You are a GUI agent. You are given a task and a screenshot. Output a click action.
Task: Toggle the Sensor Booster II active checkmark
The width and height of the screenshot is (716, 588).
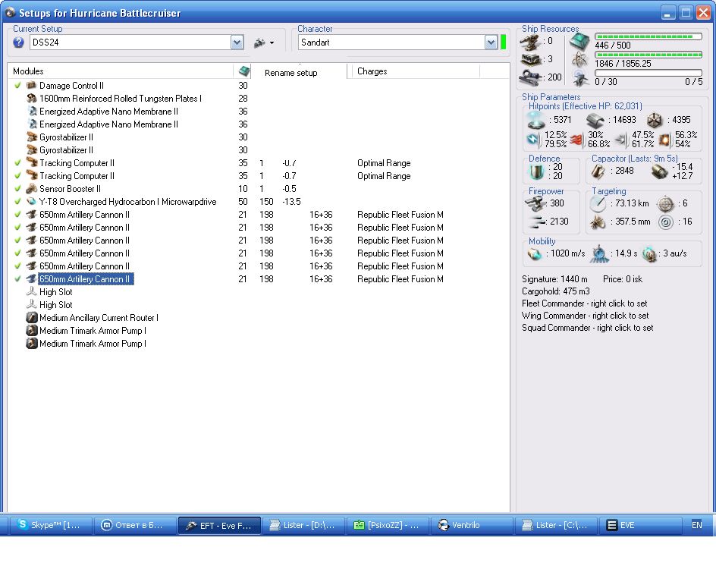click(17, 188)
